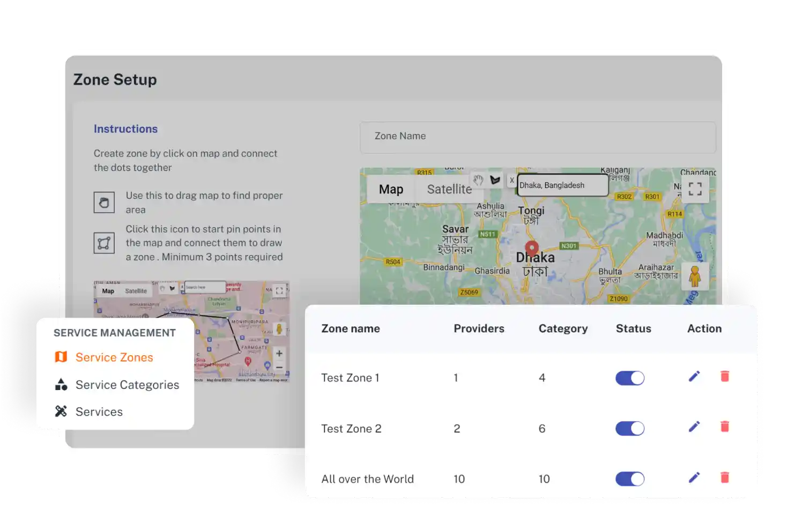Delete Test Zone 1 with the trash icon
Viewport: 787px width, 532px height.
[x=725, y=376]
